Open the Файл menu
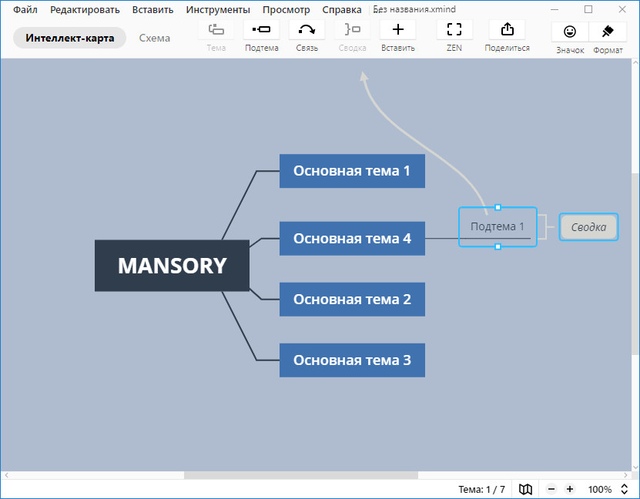This screenshot has width=640, height=499. point(26,9)
